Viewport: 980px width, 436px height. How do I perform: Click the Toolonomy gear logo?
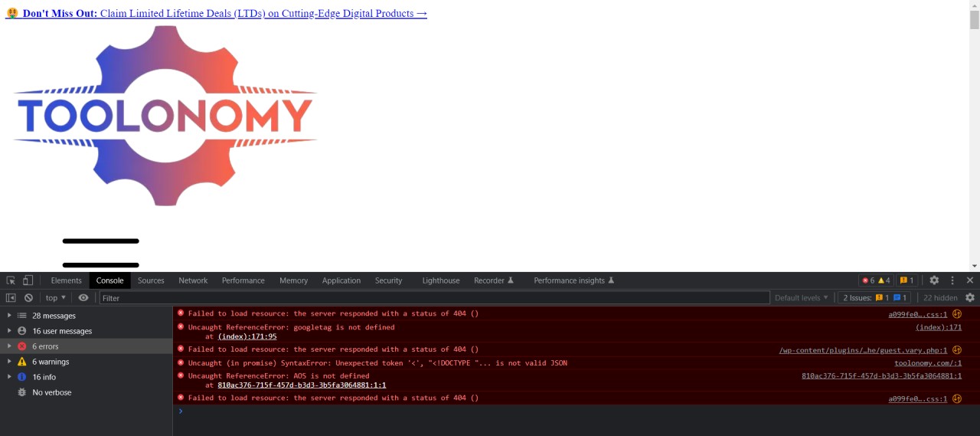click(165, 116)
